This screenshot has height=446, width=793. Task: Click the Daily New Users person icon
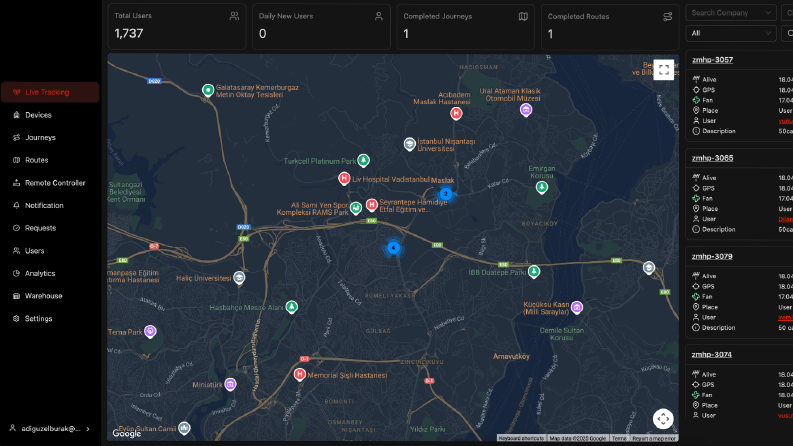378,16
